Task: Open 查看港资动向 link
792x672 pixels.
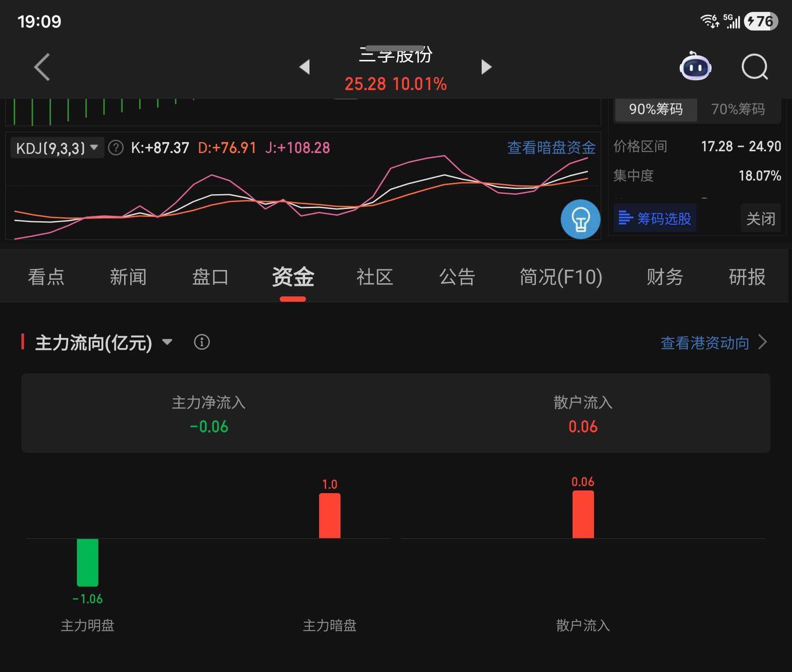Action: (x=705, y=342)
